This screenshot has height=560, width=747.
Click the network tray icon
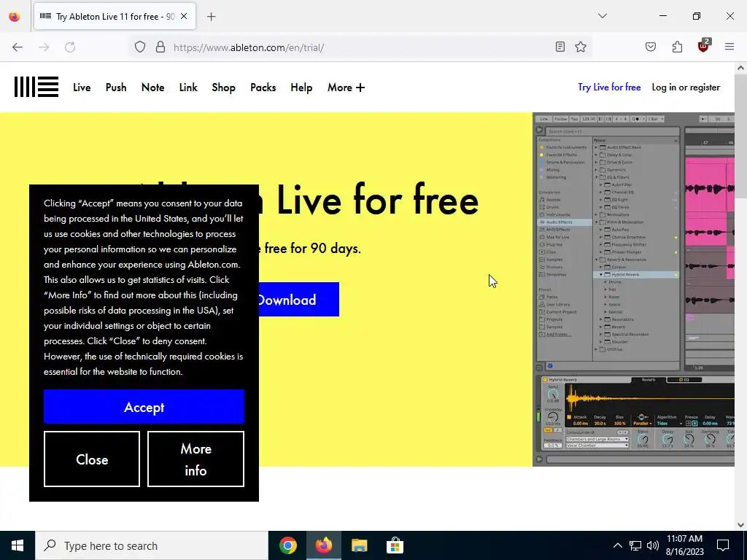coord(635,545)
